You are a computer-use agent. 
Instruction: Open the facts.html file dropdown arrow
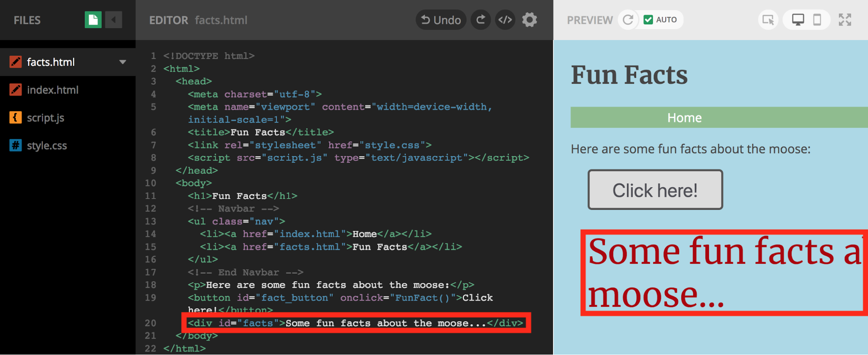[x=123, y=62]
